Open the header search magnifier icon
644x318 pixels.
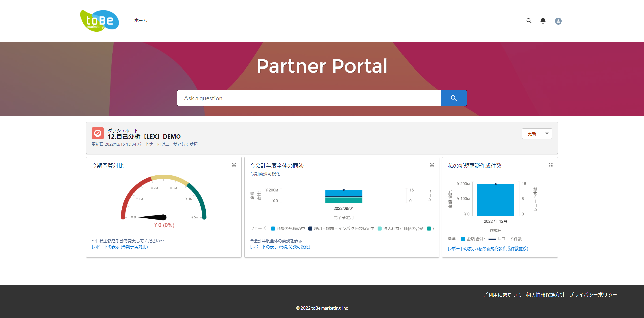click(x=529, y=21)
